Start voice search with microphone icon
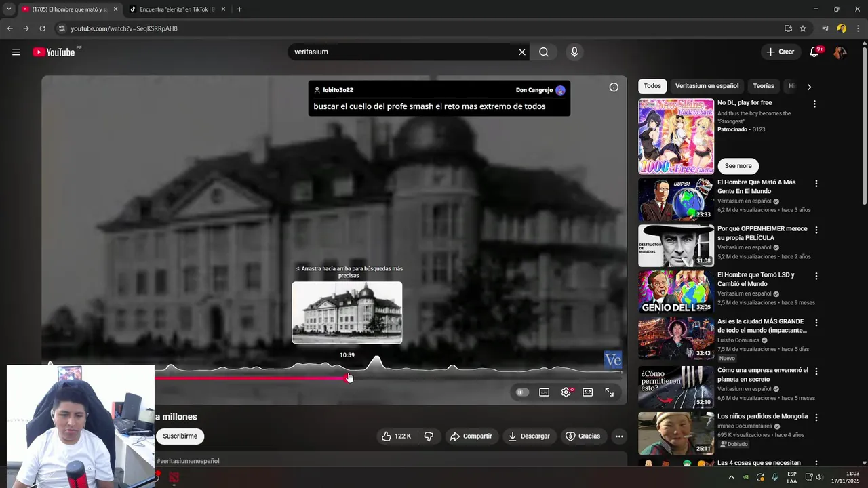 [x=574, y=52]
